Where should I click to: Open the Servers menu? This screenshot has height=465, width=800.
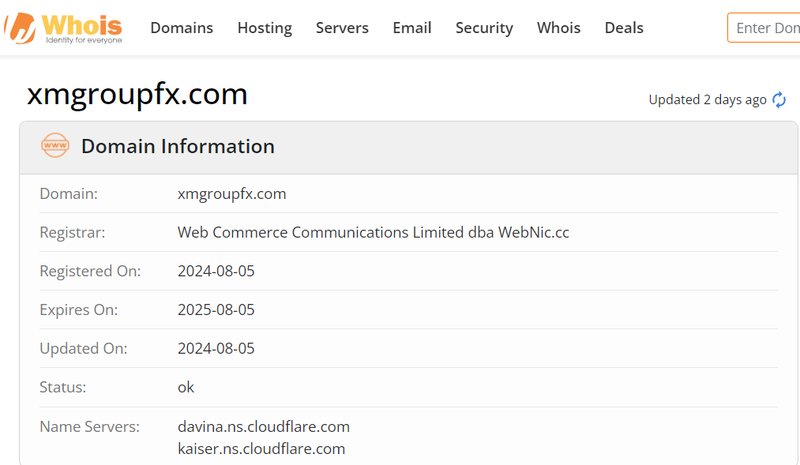pos(342,28)
